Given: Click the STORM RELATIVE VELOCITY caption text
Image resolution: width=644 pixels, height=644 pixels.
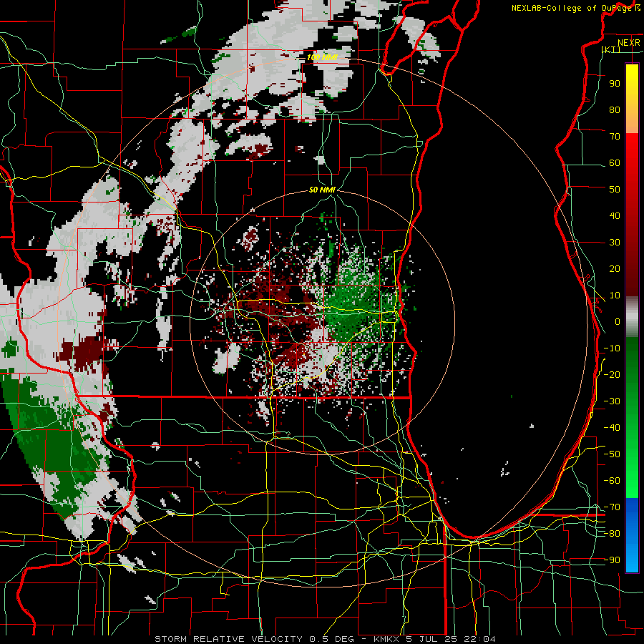Looking at the screenshot, I should pyautogui.click(x=228, y=639).
